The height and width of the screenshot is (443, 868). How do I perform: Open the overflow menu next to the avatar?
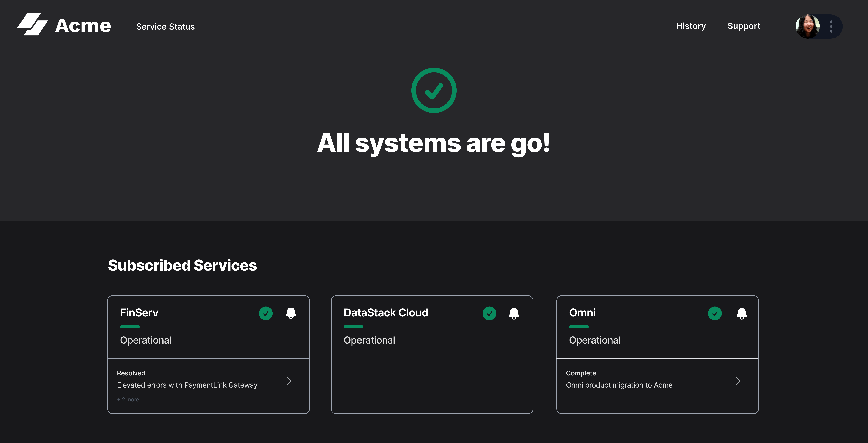click(831, 26)
